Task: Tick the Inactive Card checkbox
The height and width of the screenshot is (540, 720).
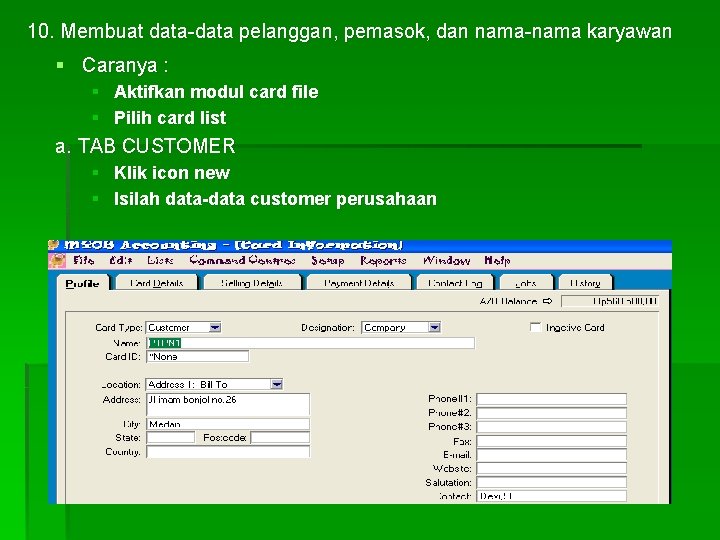Action: [x=535, y=327]
